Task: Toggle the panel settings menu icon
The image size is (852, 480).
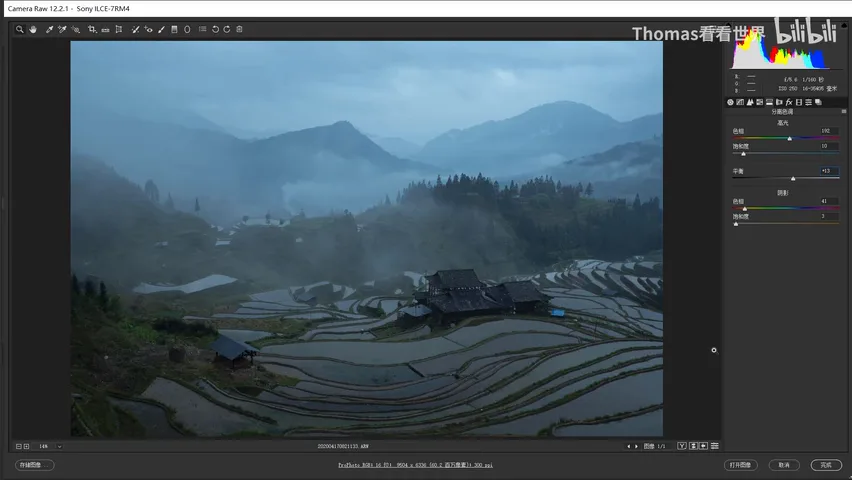Action: click(715, 446)
